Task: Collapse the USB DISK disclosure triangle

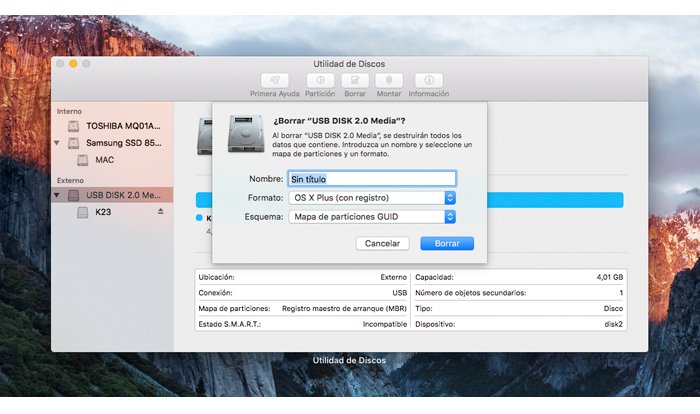Action: 57,195
